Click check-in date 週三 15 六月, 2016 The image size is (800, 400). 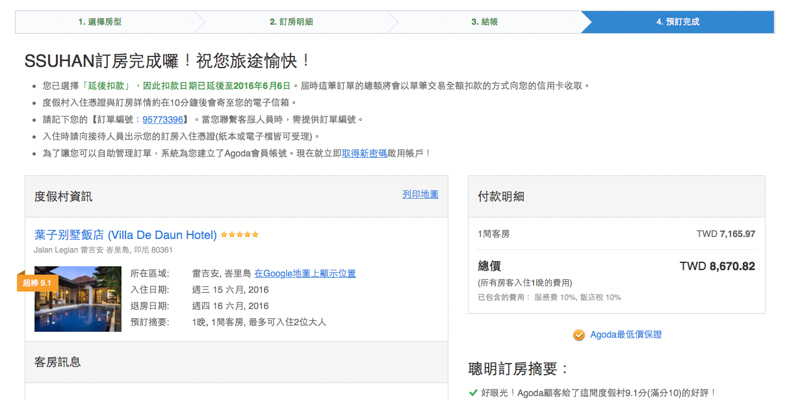point(230,290)
